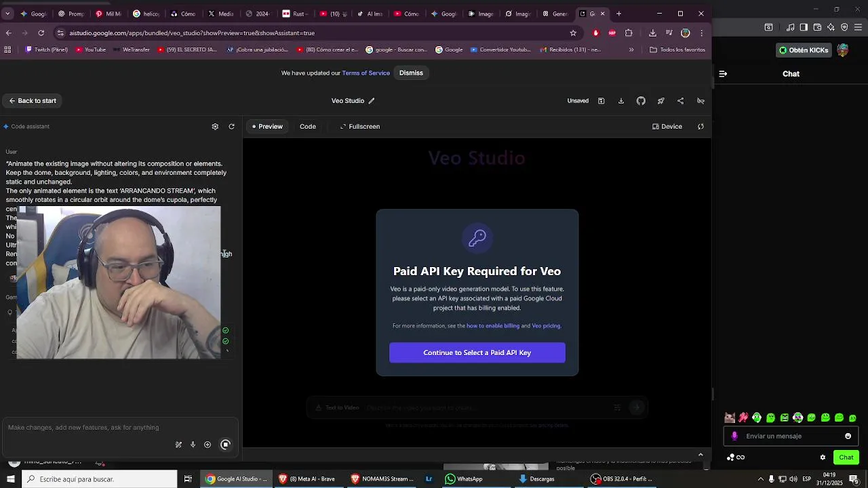Expand the hidden bookmarks chevron
868x488 pixels.
pos(631,49)
